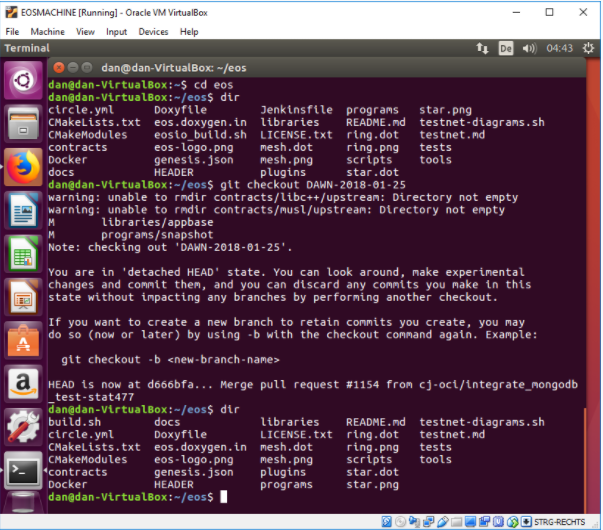The image size is (603, 530).
Task: Click the 'Jenkinsfile' entry in listing
Action: [297, 110]
